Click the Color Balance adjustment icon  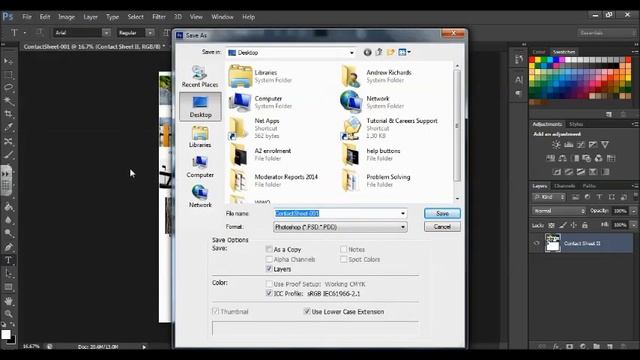click(562, 158)
